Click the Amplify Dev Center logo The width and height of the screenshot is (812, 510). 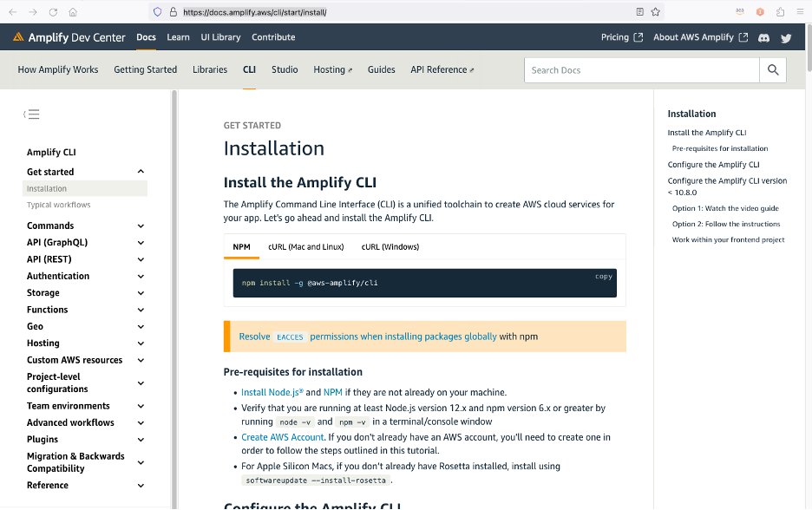pos(68,37)
